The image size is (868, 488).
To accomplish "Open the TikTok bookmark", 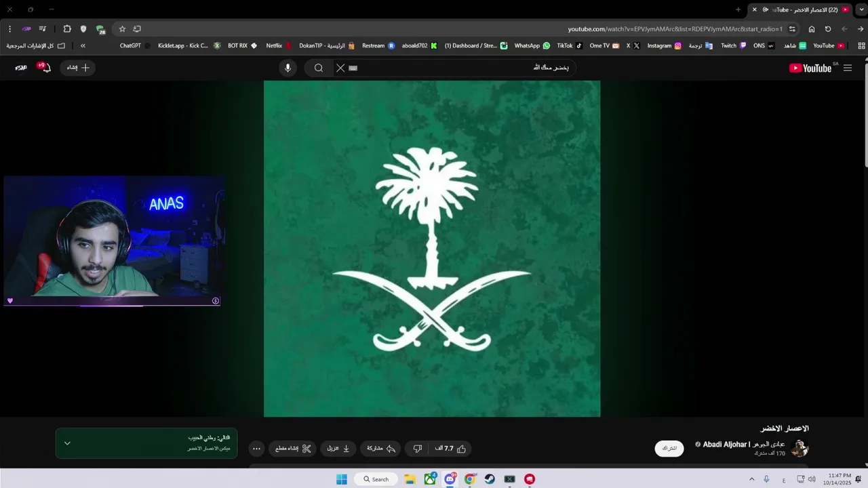I will click(570, 46).
